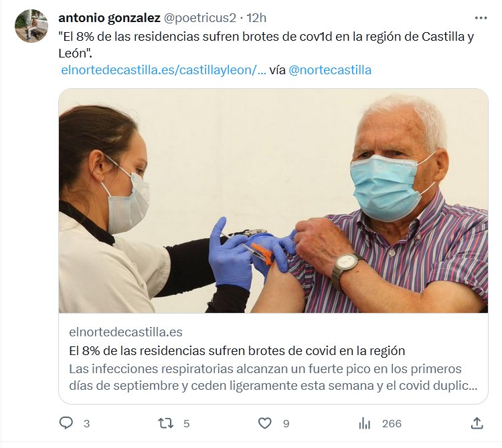Image resolution: width=502 pixels, height=448 pixels.
Task: Open the 12h timestamp permalink
Action: pyautogui.click(x=256, y=18)
